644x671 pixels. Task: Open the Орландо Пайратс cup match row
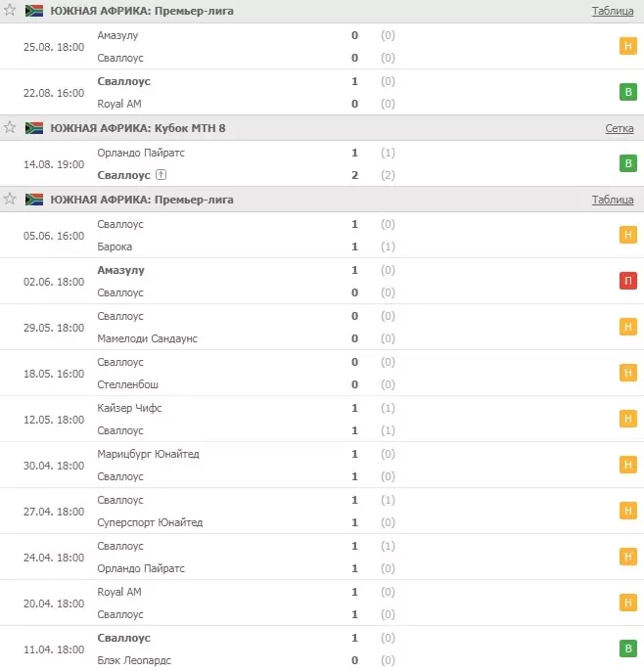tap(322, 163)
